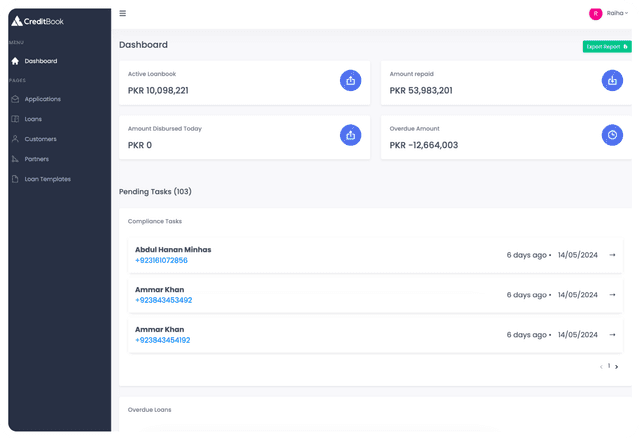
Task: Click the Active Loanbook round icon
Action: [x=351, y=81]
